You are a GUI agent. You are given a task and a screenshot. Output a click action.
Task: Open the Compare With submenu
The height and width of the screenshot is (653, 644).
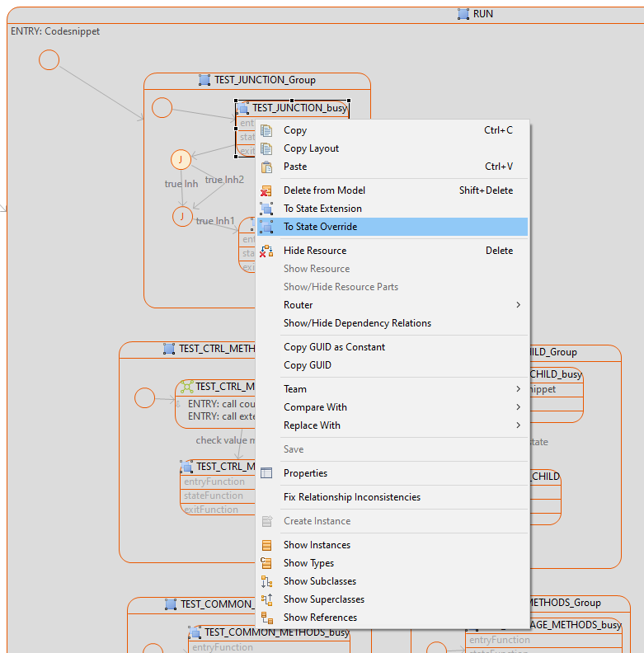click(x=518, y=407)
